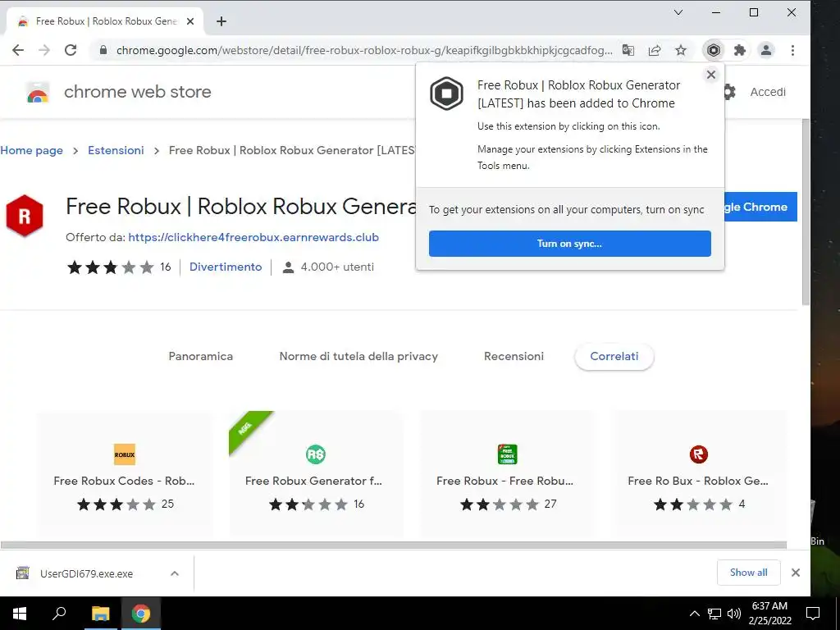This screenshot has height=630, width=840.
Task: Click the Turn on sync button
Action: [569, 244]
